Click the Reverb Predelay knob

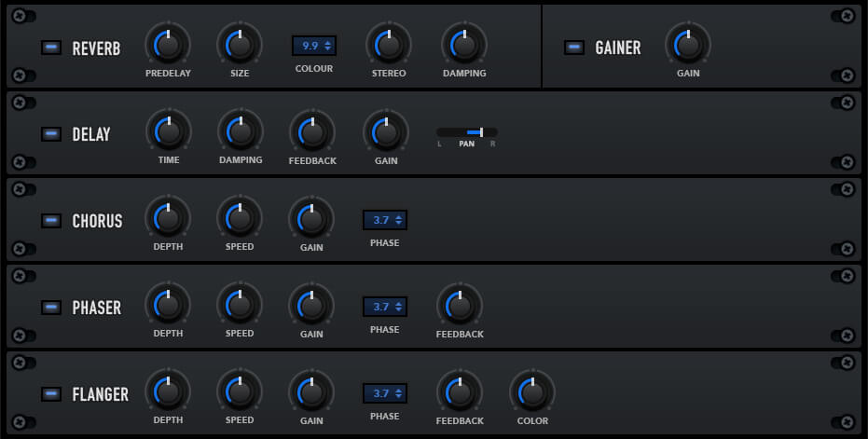(168, 45)
